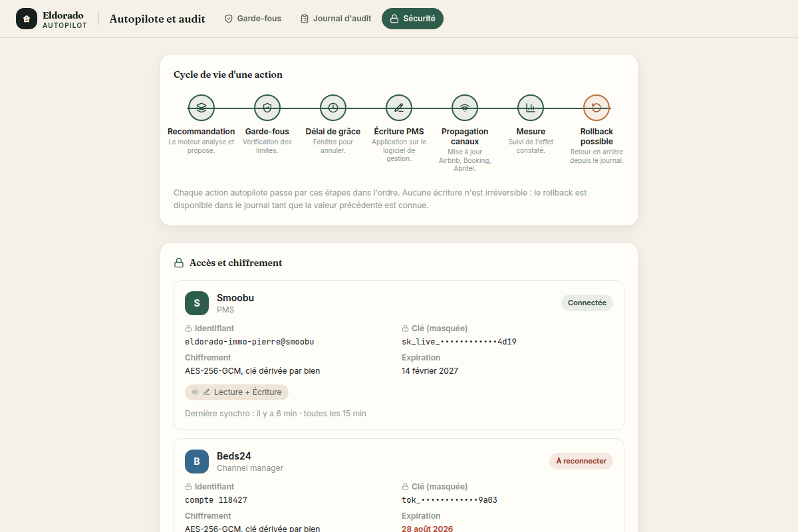Click the Smoobu Connectée status badge
Image resolution: width=798 pixels, height=532 pixels.
587,303
